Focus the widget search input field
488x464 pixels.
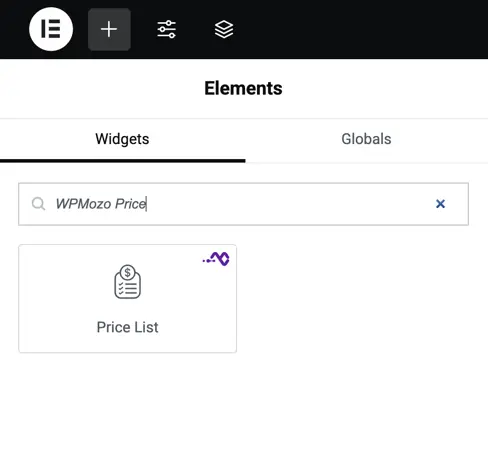243,204
